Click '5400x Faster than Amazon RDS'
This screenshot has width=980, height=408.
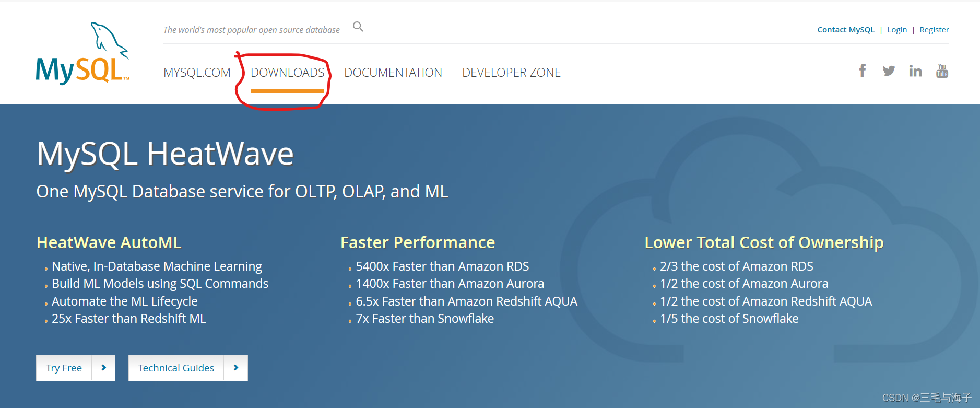pyautogui.click(x=442, y=266)
